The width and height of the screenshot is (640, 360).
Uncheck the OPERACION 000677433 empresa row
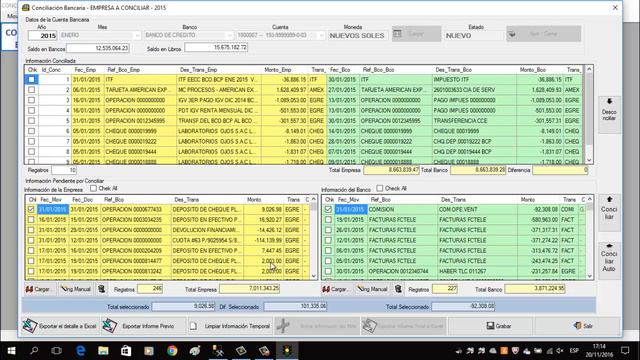[x=31, y=209]
